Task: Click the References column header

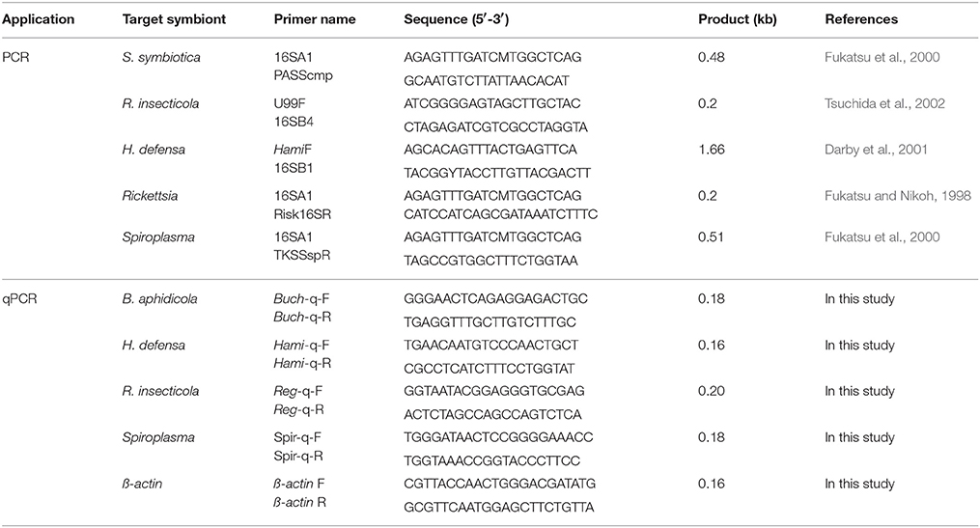Action: pos(861,19)
